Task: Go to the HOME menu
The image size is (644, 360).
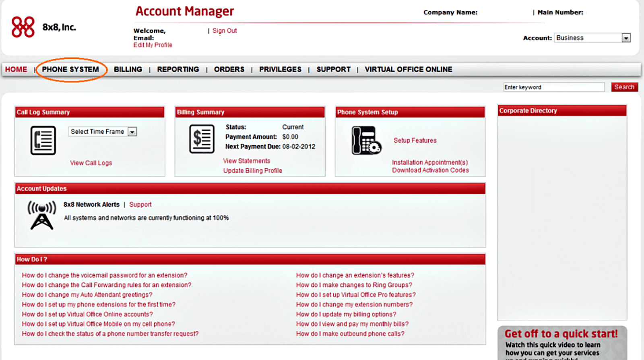Action: [16, 69]
